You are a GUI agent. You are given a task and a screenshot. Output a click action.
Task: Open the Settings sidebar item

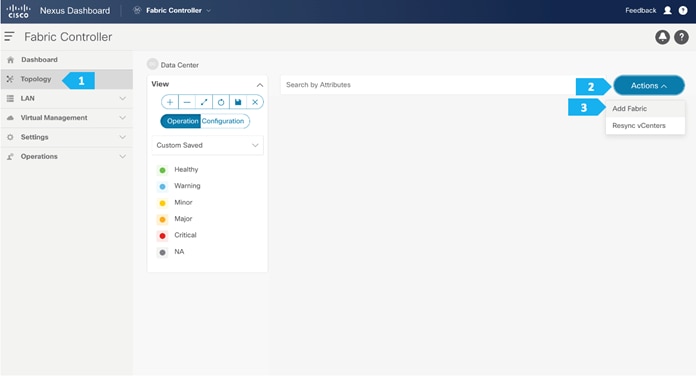coord(67,137)
